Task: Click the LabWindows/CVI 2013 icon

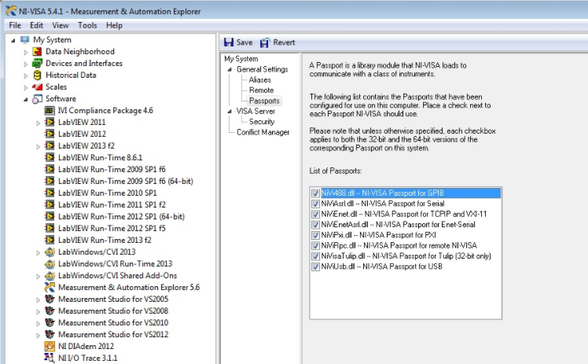Action: pos(50,252)
